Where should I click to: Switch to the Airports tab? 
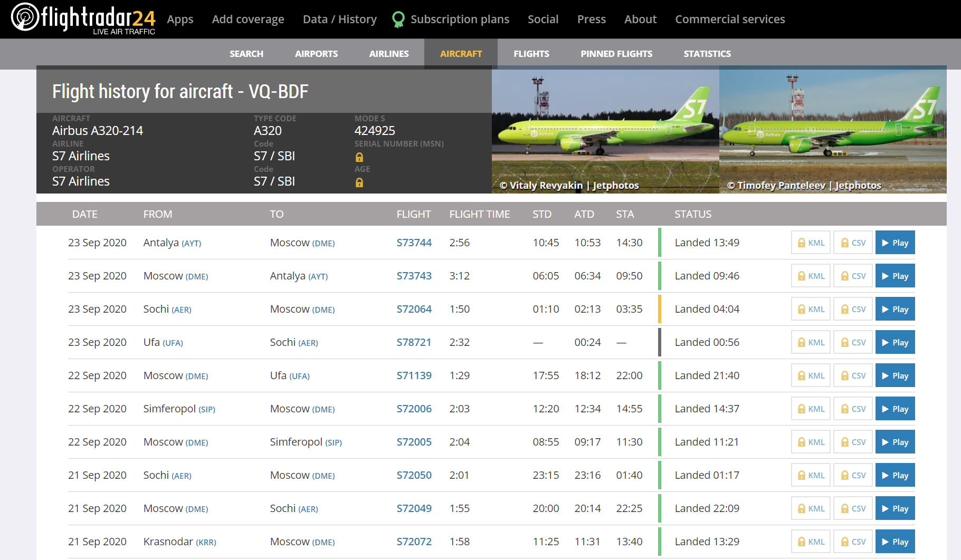point(316,54)
